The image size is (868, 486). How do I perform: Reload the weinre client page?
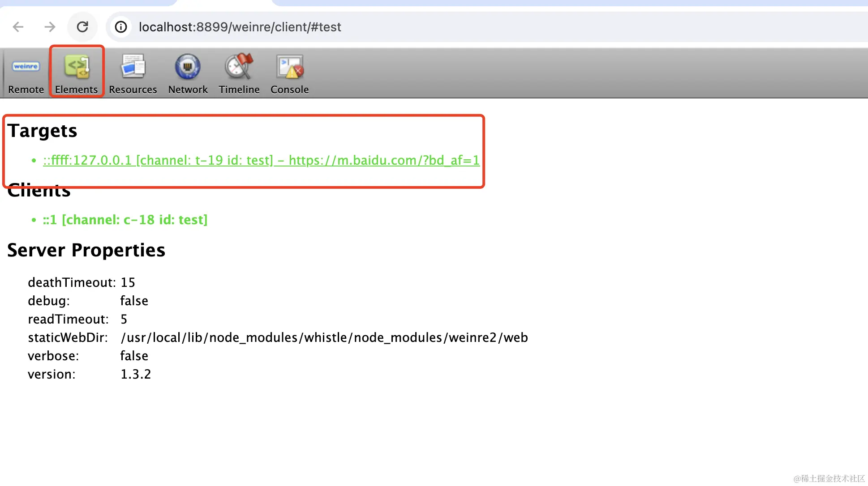pyautogui.click(x=82, y=27)
